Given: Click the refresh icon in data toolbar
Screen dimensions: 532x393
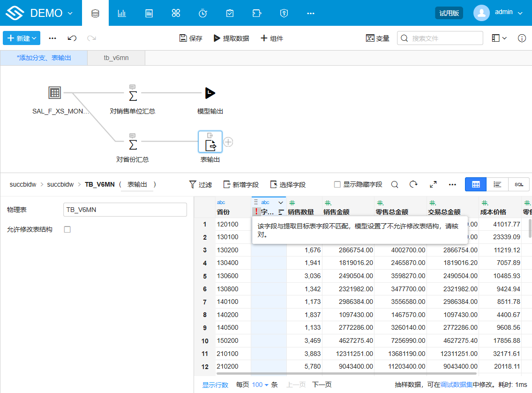Looking at the screenshot, I should pyautogui.click(x=413, y=184).
